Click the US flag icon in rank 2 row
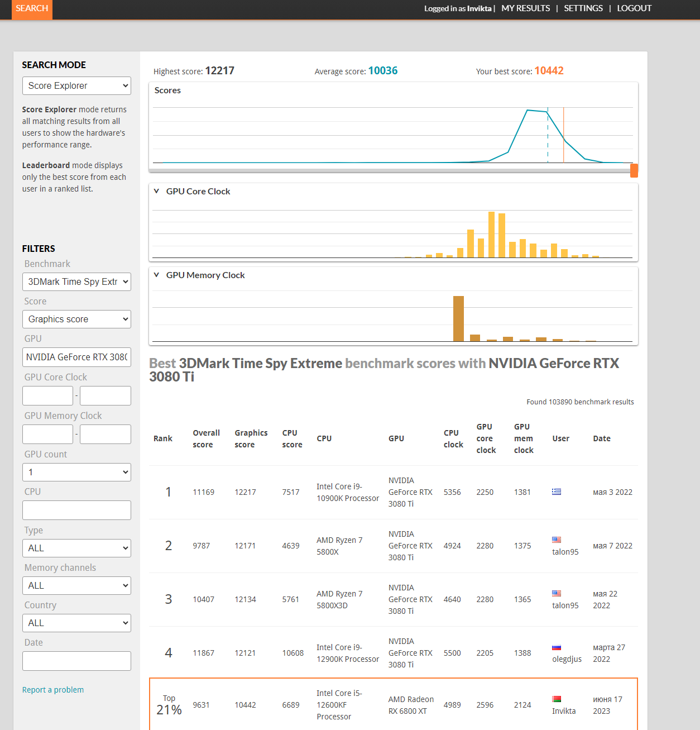700x730 pixels. pyautogui.click(x=557, y=540)
